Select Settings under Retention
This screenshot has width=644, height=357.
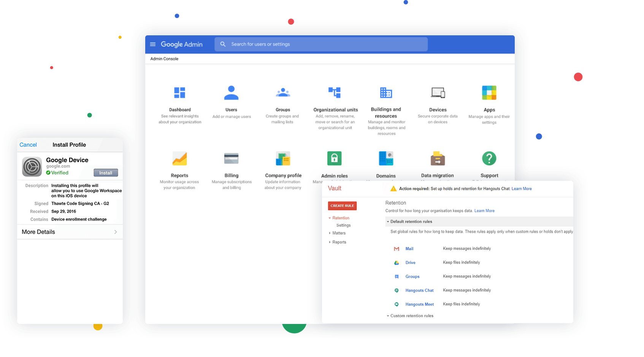click(343, 225)
